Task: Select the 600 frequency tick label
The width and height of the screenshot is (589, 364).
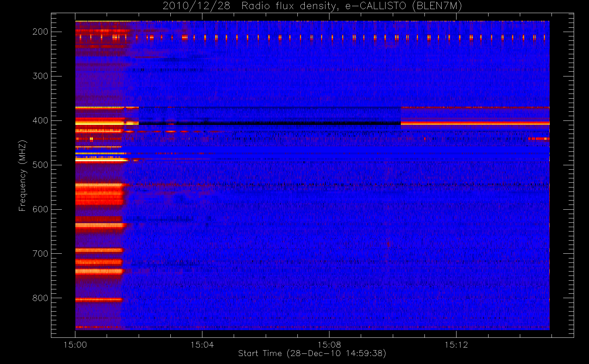Action: 40,209
